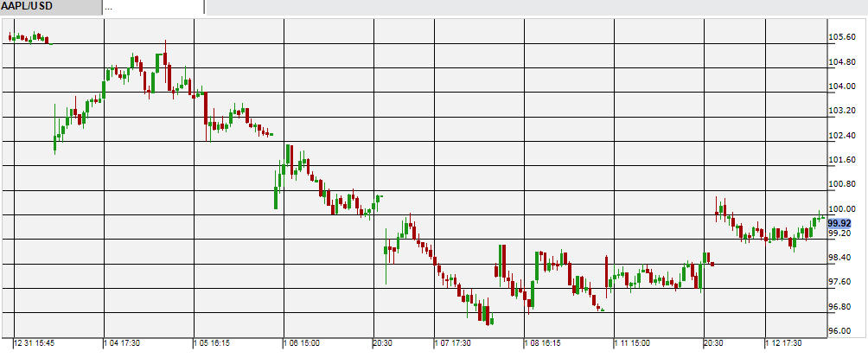Select the 1 06 15:00 time label
The height and width of the screenshot is (358, 868).
pos(302,343)
